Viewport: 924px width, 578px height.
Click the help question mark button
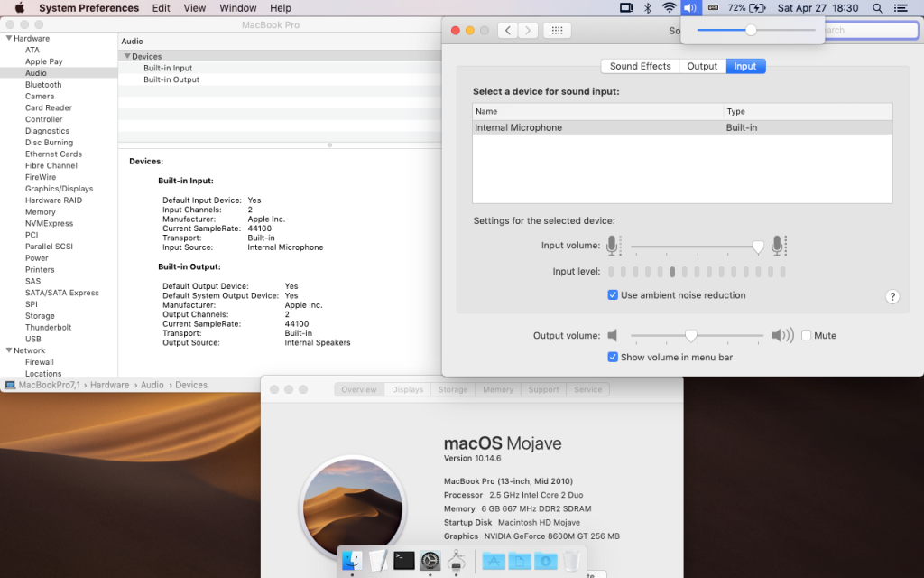point(892,296)
